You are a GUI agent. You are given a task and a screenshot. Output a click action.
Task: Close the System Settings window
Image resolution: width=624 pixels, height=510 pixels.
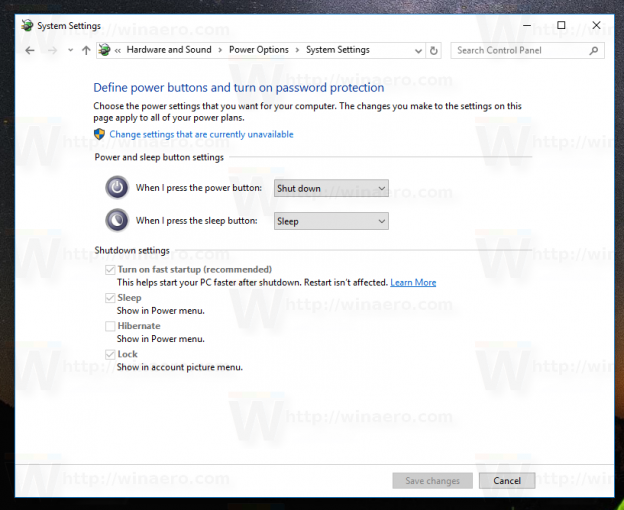596,25
